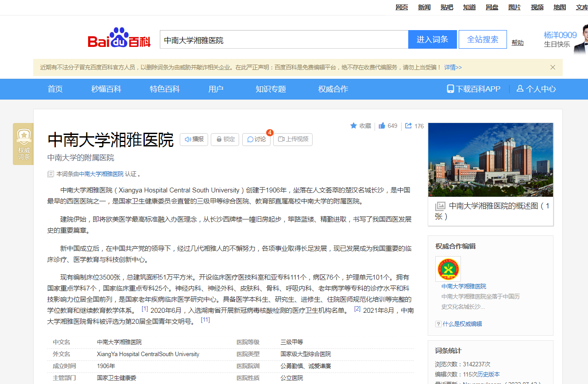The image size is (588, 384).
Task: Go to the 地图 top link
Action: tap(560, 7)
